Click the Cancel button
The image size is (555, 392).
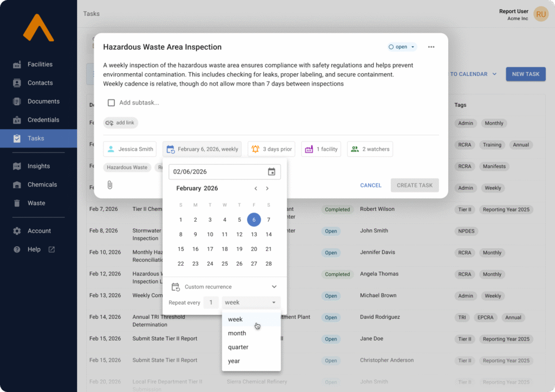(371, 185)
